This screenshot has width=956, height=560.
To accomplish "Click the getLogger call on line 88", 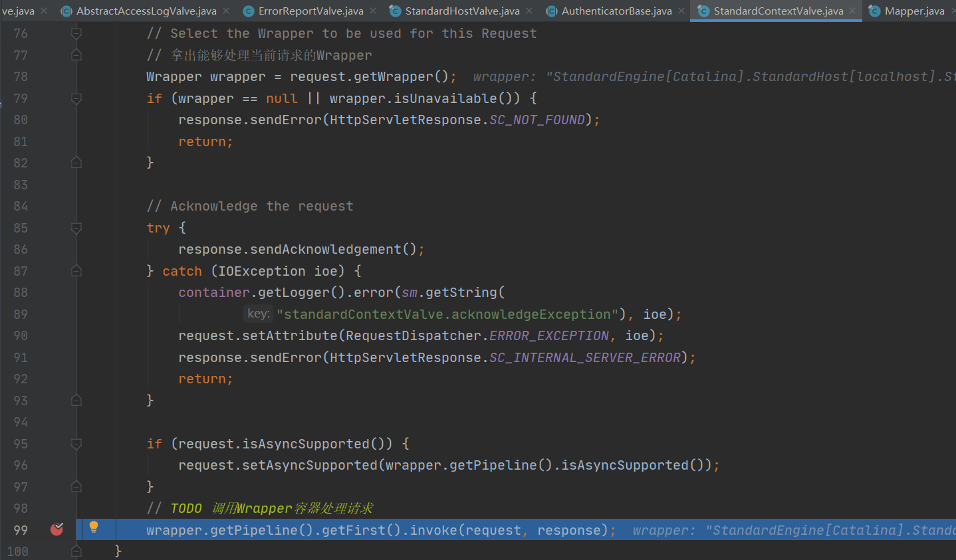I will click(294, 292).
